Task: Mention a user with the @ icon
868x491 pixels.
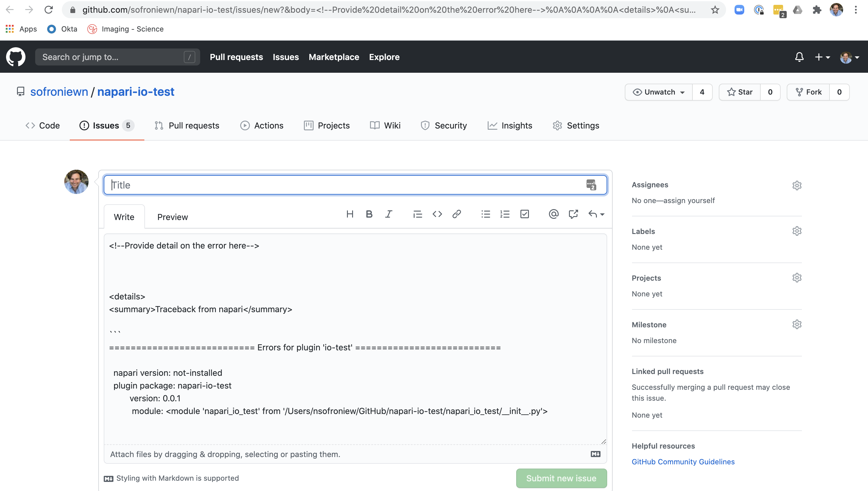Action: coord(553,214)
